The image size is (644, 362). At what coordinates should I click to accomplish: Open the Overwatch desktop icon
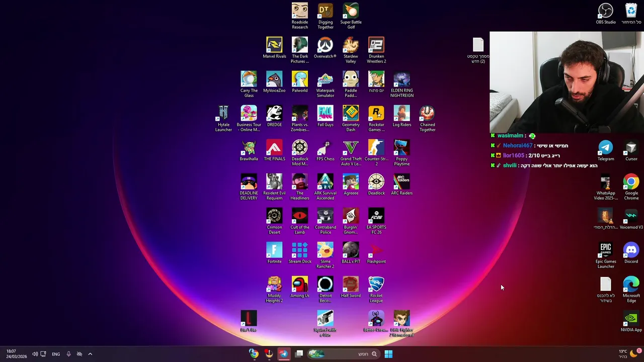tap(325, 48)
